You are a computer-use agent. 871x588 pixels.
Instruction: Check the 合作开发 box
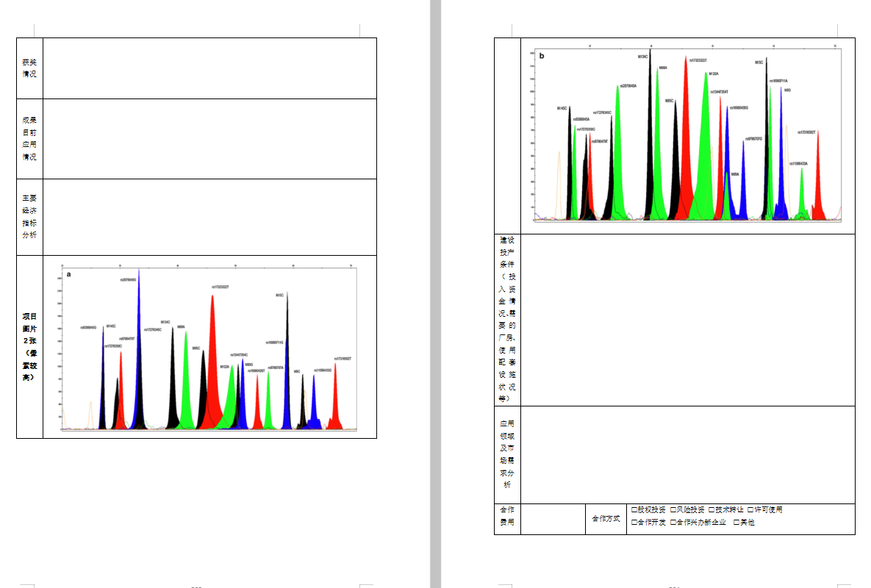click(x=634, y=523)
